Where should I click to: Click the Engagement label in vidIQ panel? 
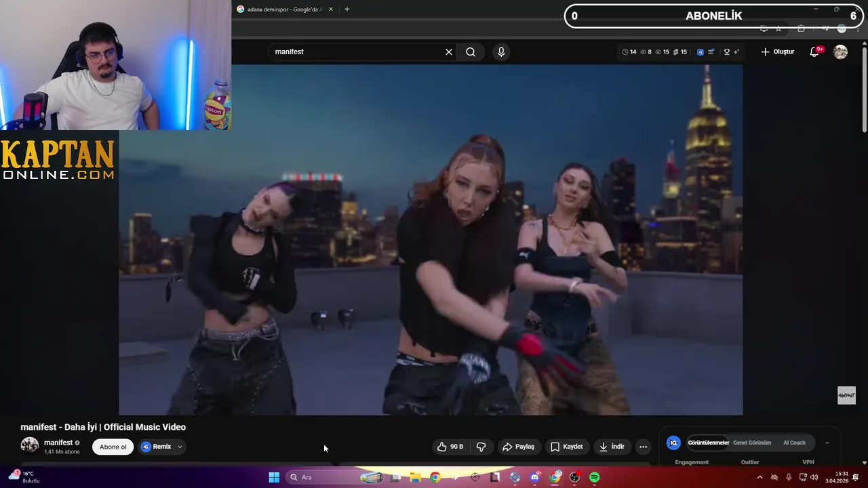tap(692, 462)
